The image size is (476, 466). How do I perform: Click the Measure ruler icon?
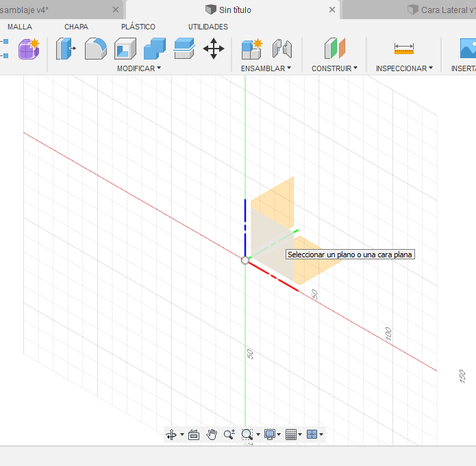pos(404,49)
